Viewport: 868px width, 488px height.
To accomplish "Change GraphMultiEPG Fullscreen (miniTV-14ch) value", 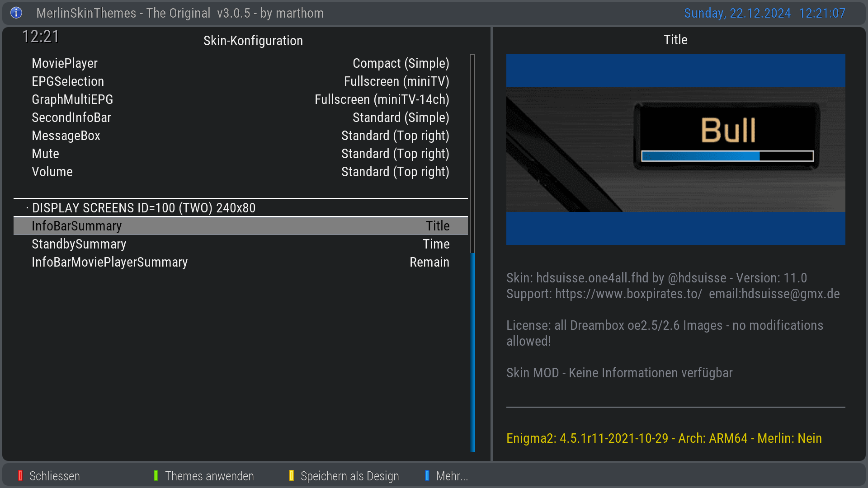I will [382, 99].
